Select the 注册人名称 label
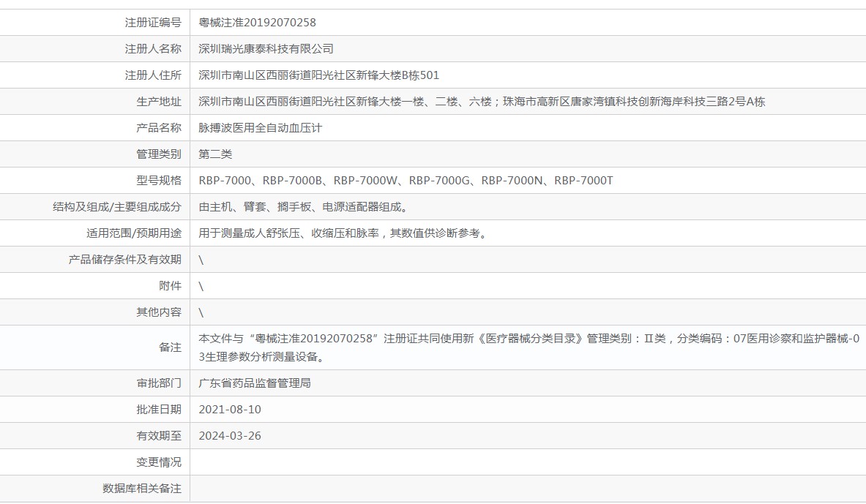 click(153, 49)
